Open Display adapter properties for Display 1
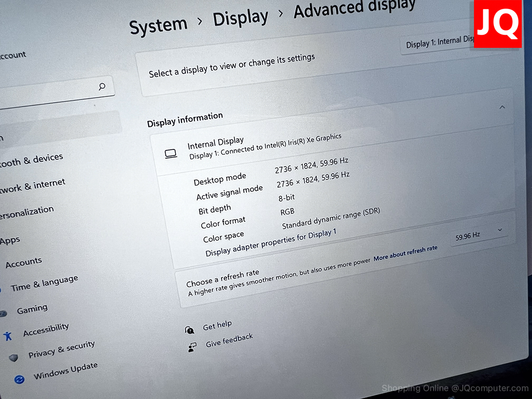Image resolution: width=532 pixels, height=399 pixels. pyautogui.click(x=271, y=243)
